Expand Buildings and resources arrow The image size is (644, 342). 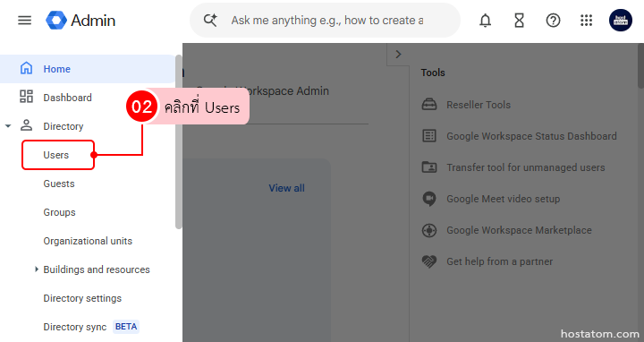click(36, 269)
